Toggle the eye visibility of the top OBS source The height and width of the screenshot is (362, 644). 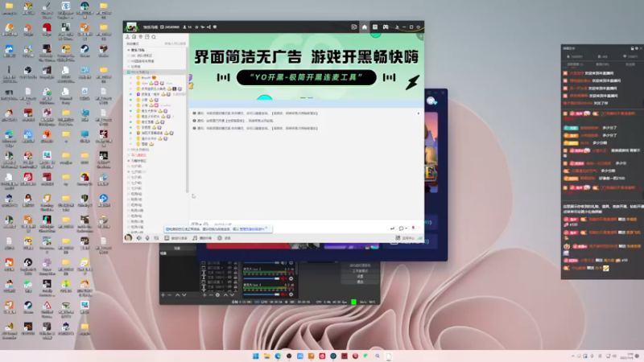[229, 263]
